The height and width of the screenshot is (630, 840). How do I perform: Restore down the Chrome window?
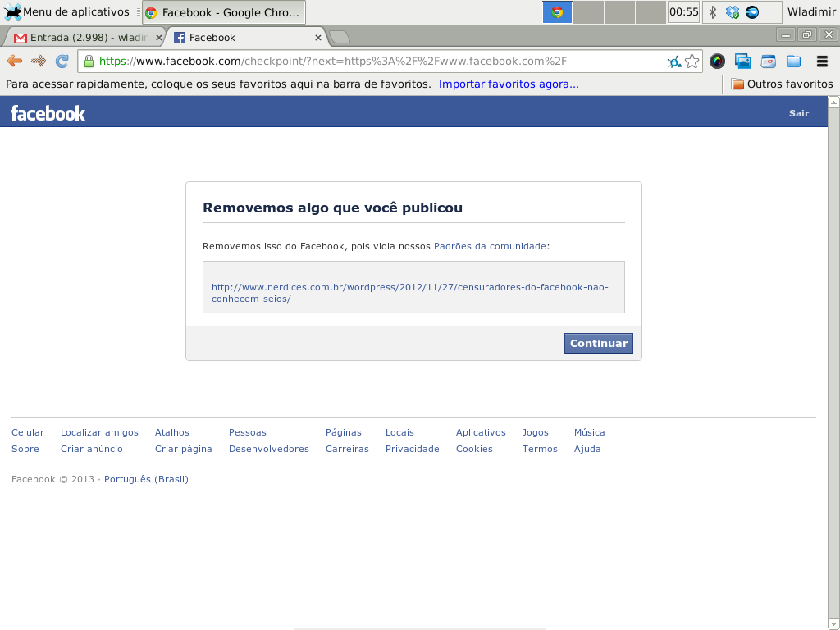pos(807,35)
